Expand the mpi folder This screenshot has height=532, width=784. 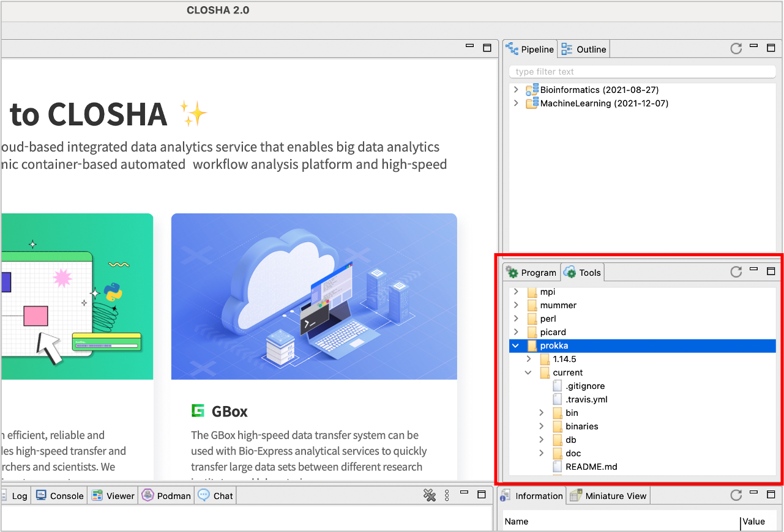515,292
